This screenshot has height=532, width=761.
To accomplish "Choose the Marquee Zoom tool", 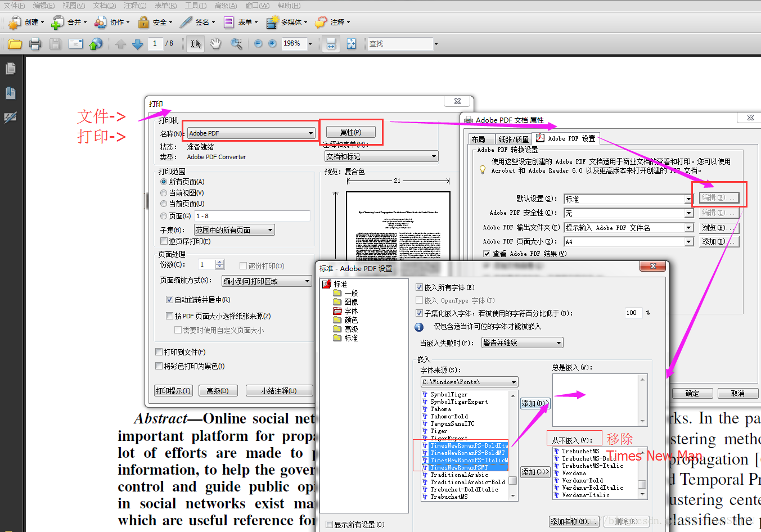I will [x=236, y=44].
